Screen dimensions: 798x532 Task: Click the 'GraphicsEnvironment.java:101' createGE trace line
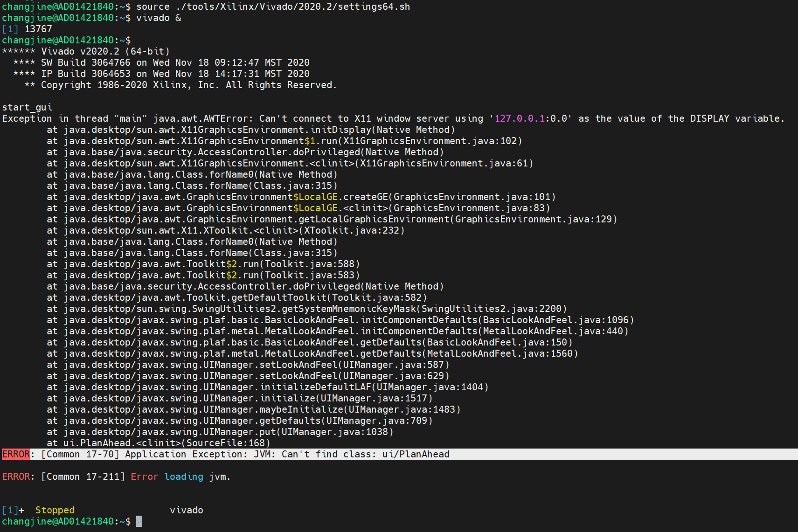point(301,197)
